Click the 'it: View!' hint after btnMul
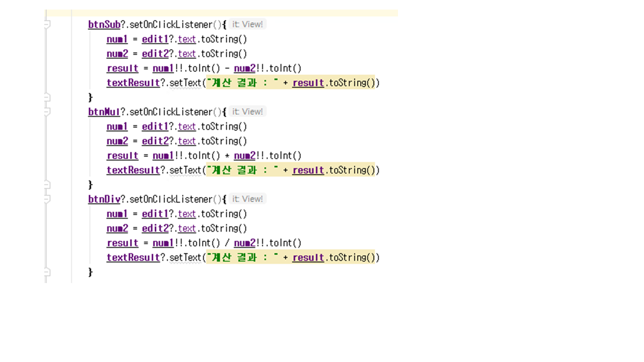This screenshot has height=362, width=644. [x=247, y=112]
